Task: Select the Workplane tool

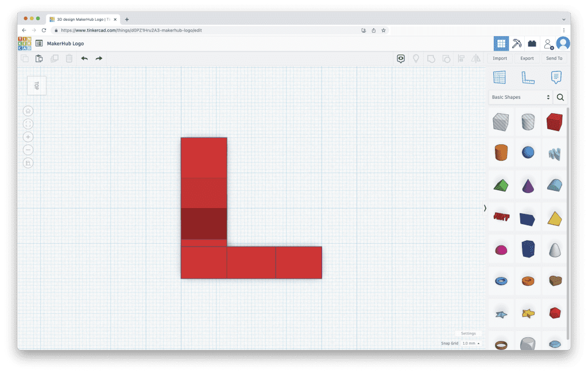Action: click(x=500, y=78)
